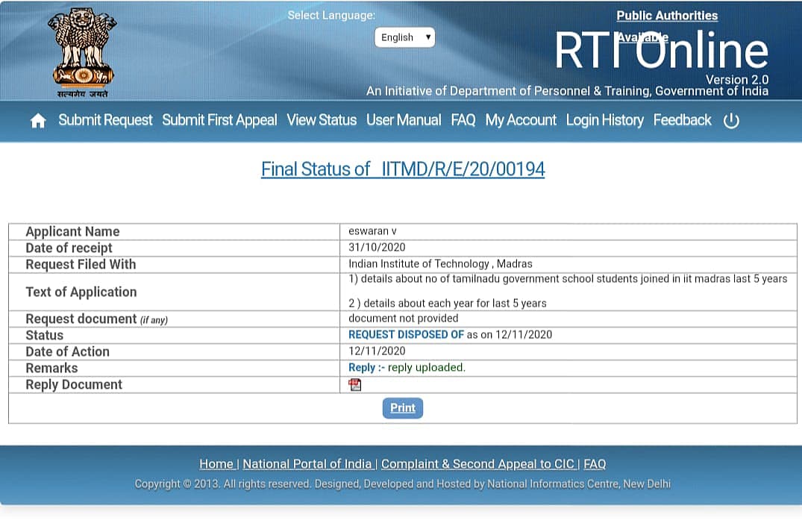Screen dimensions: 802x532
Task: Open Complaint & Second Appeal to CIC
Action: pos(477,464)
